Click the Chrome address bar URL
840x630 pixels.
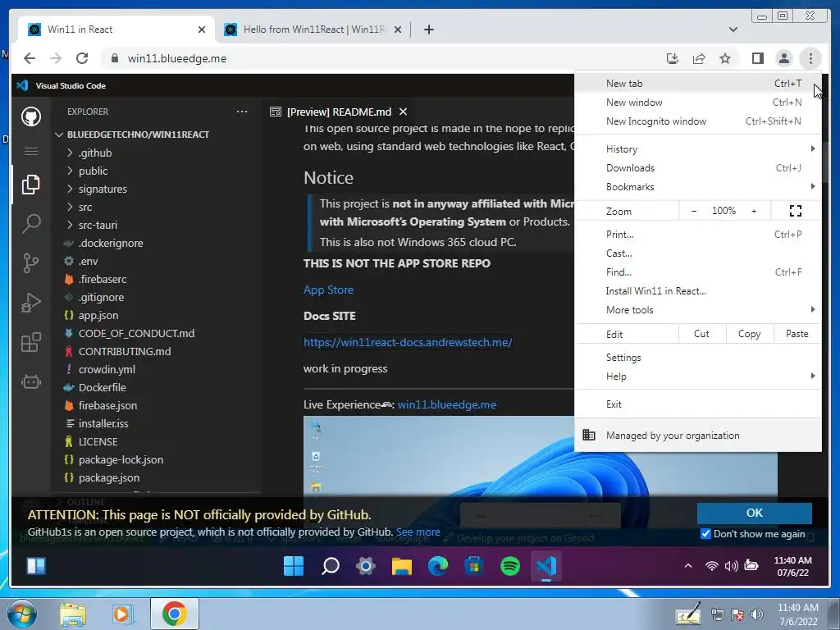coord(177,58)
